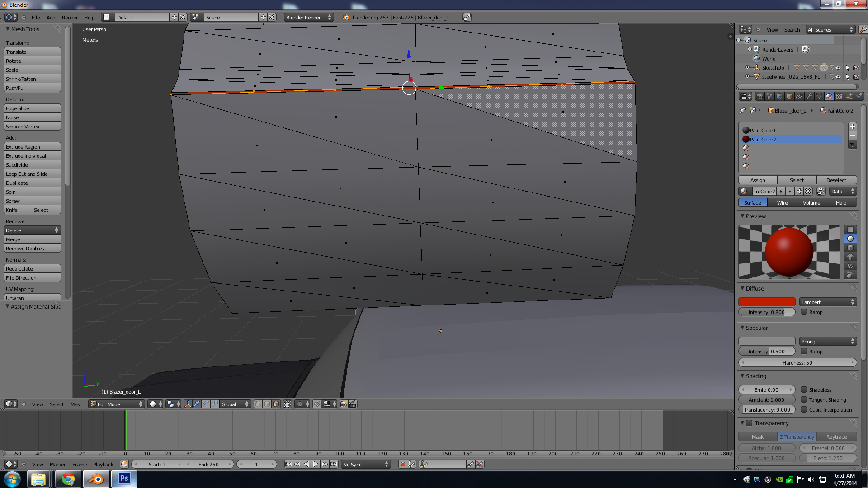The width and height of the screenshot is (868, 488).
Task: Switch to the Wire material type tab
Action: (782, 202)
